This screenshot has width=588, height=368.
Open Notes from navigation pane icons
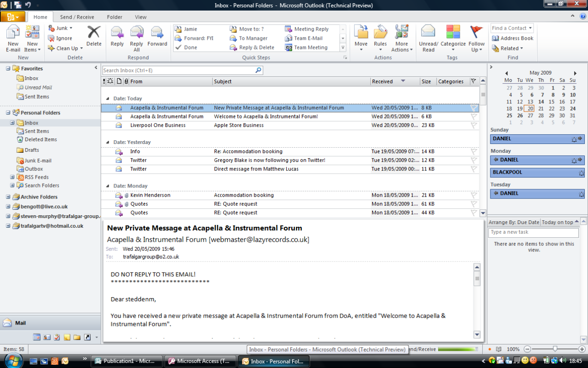pyautogui.click(x=67, y=337)
